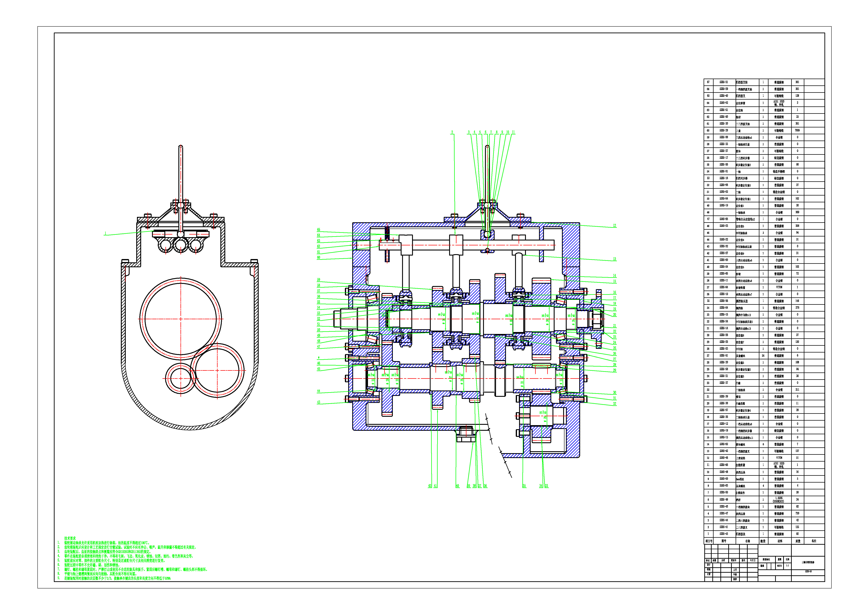Image resolution: width=868 pixels, height=614 pixels.
Task: Click balloon number 35 below section view
Action: pyautogui.click(x=524, y=486)
